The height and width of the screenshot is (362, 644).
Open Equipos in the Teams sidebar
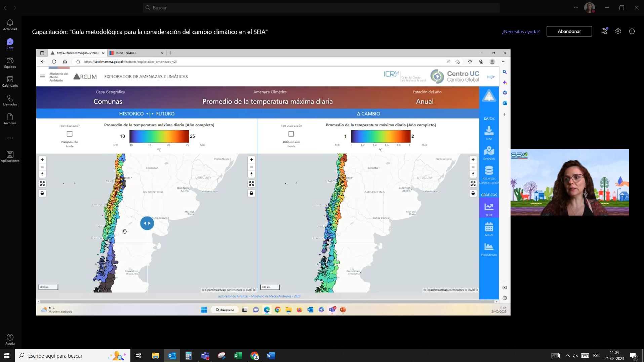pos(10,62)
